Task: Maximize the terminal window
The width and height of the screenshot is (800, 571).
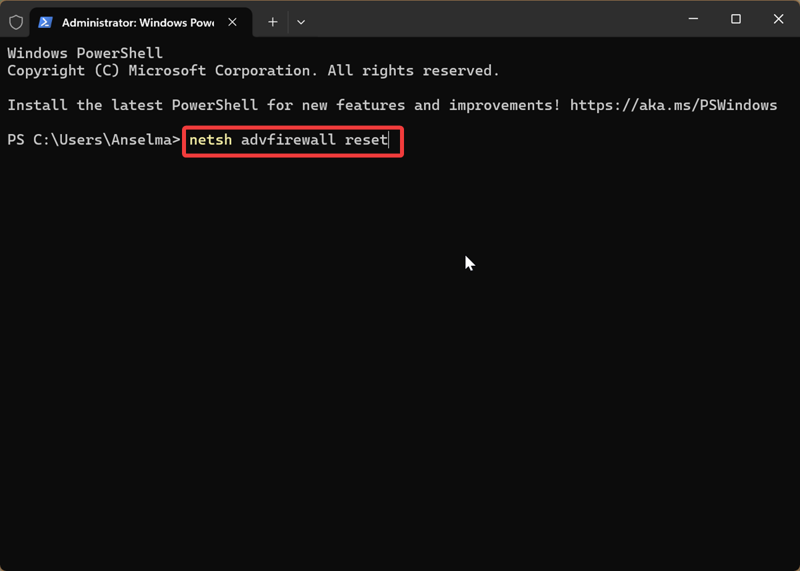Action: point(736,19)
